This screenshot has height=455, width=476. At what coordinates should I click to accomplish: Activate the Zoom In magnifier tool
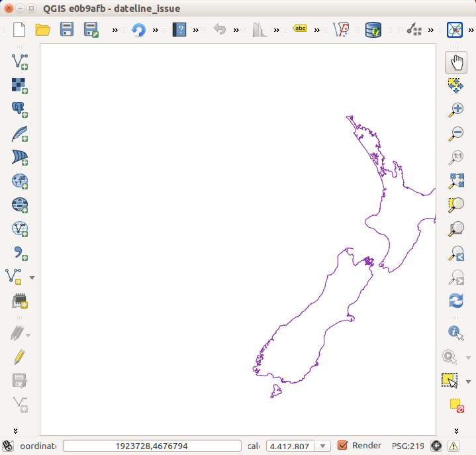[x=455, y=109]
